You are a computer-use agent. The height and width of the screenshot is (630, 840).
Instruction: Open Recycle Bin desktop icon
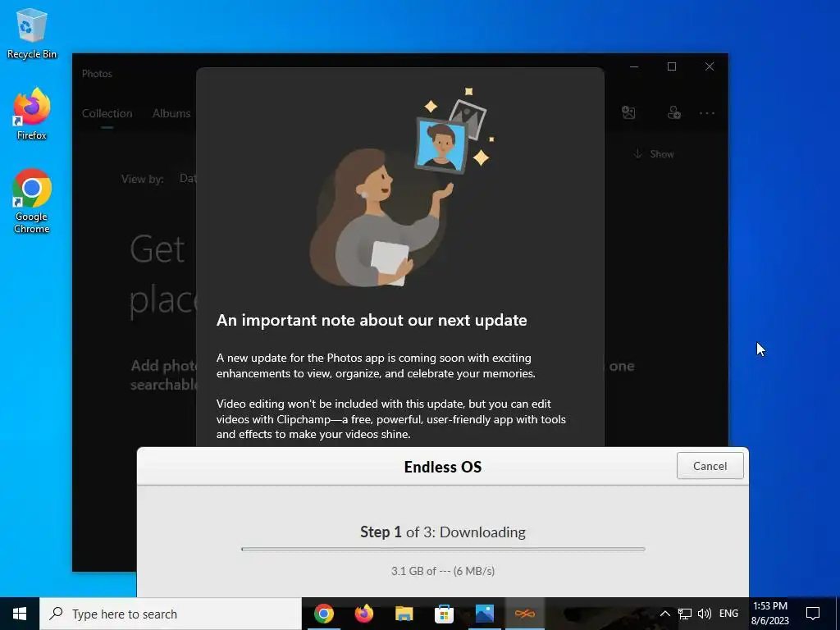point(32,34)
